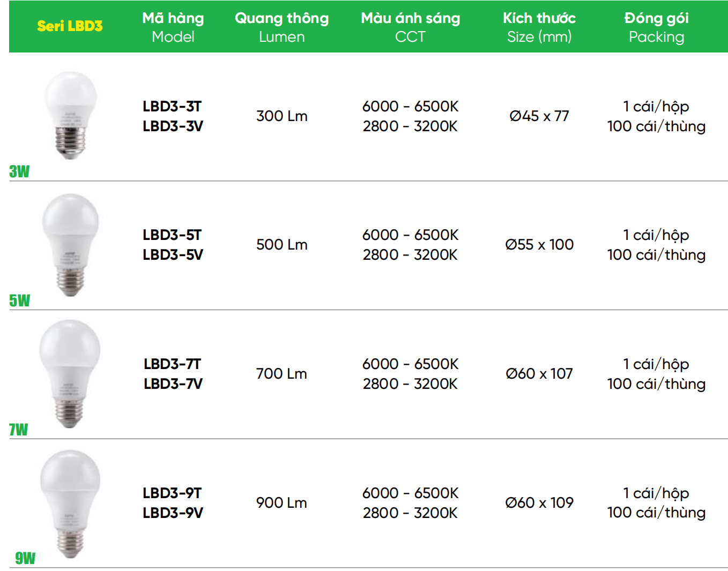Click the green 7W wattage label
728x571 pixels.
coord(19,430)
